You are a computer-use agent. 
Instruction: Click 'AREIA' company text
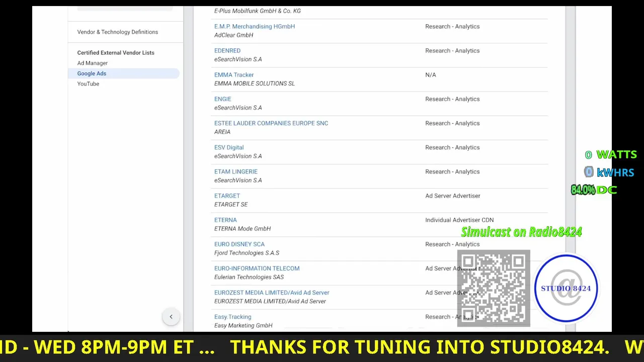[222, 132]
